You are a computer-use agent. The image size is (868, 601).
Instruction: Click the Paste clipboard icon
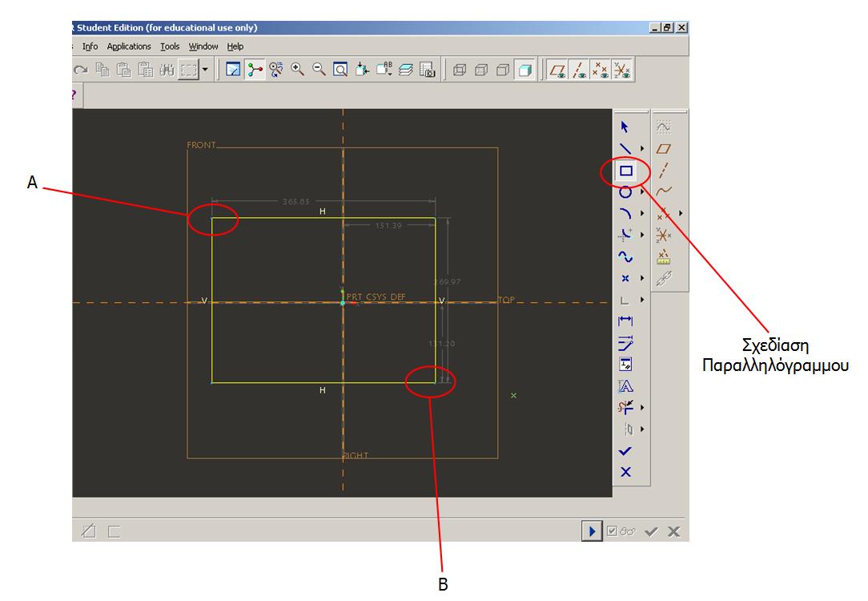pos(123,70)
